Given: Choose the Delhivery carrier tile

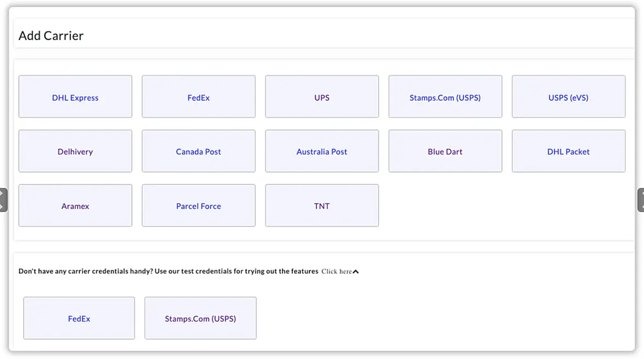Looking at the screenshot, I should click(x=75, y=151).
